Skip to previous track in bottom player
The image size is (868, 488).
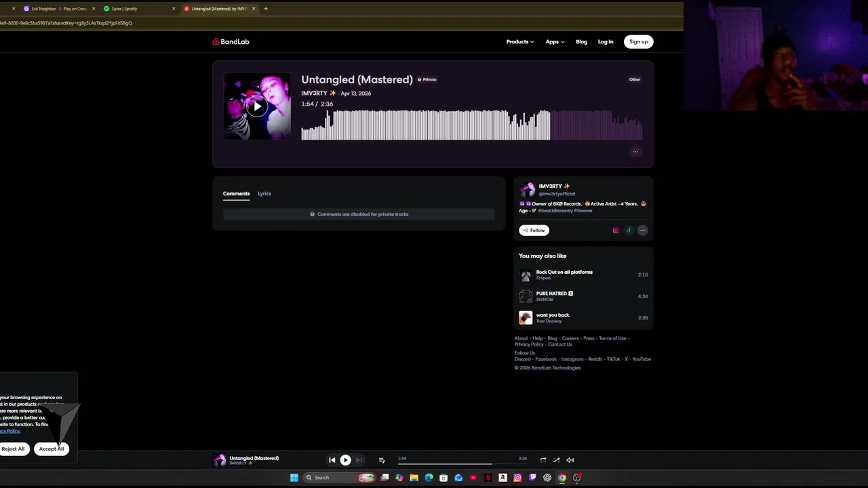coord(332,460)
